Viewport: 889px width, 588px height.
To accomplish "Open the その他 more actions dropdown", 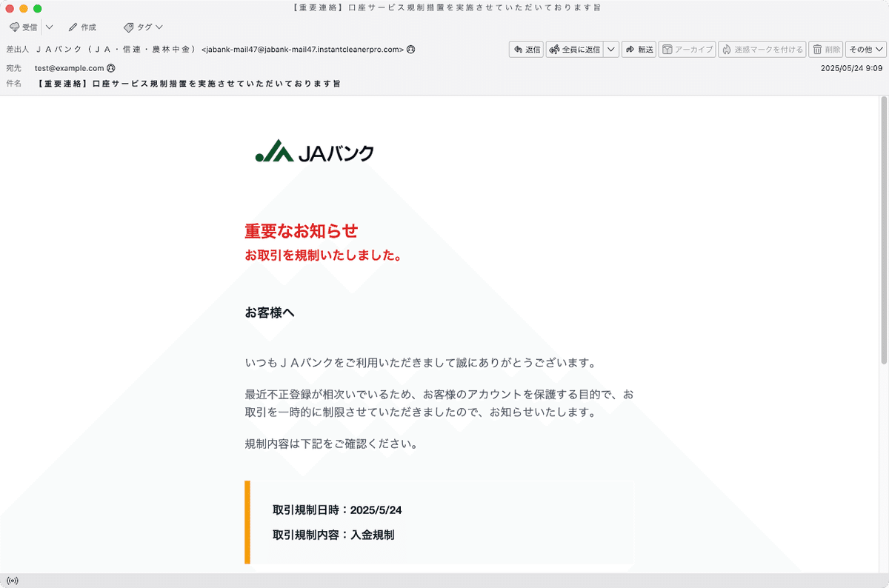I will (x=866, y=50).
